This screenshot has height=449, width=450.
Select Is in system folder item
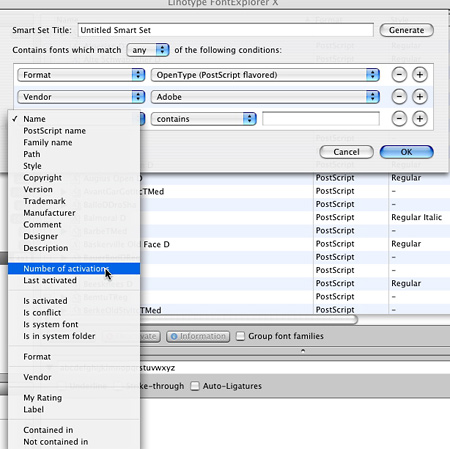point(74,336)
